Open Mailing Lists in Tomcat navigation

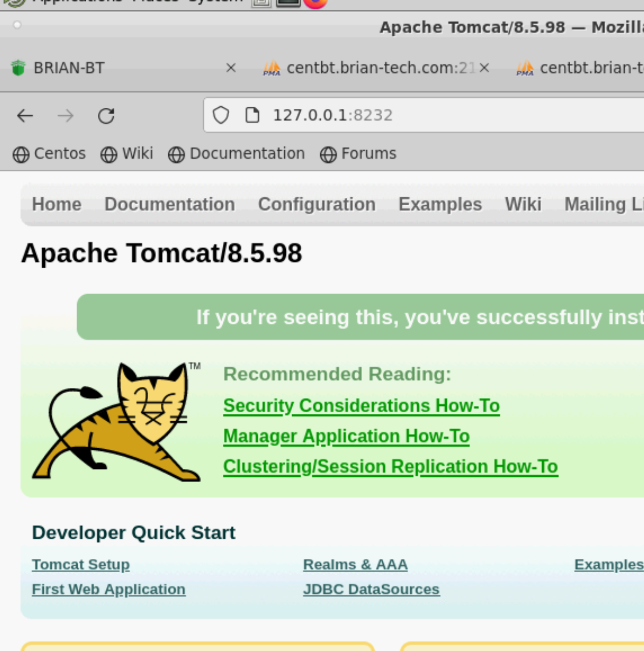click(604, 204)
